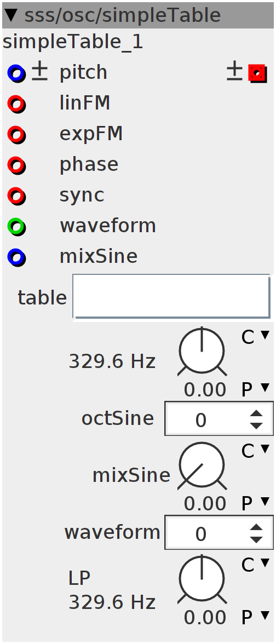Image resolution: width=276 pixels, height=644 pixels.
Task: Click the red phase inlet jack
Action: tap(16, 165)
